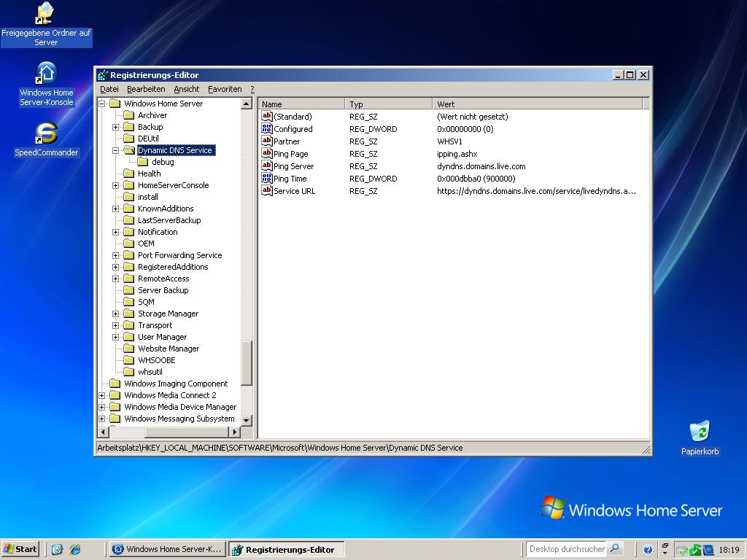The image size is (747, 560).
Task: Click the Registrierungs-Editor taskbar button
Action: (x=286, y=550)
